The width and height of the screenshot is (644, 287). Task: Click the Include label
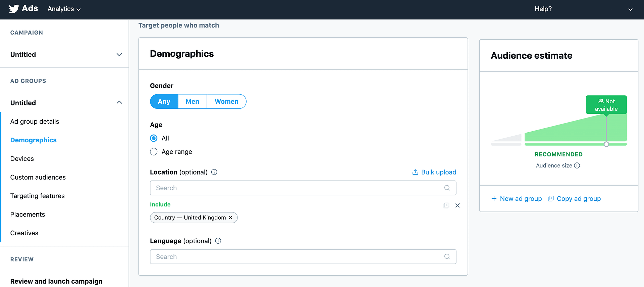pyautogui.click(x=160, y=204)
